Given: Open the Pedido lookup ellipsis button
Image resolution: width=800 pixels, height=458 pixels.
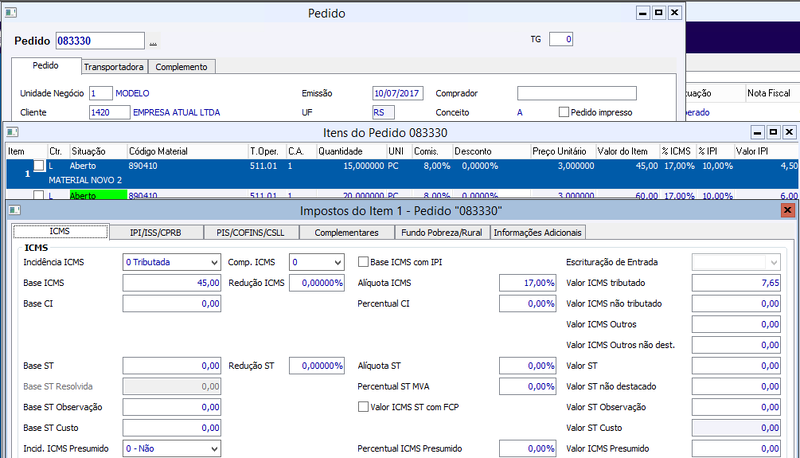Looking at the screenshot, I should click(153, 42).
